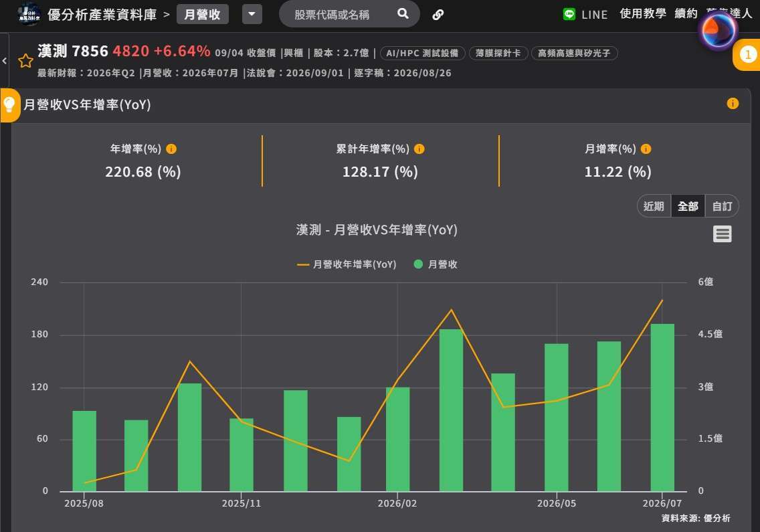Add 漢測 to favorites with star icon
Viewport: 760px width, 532px height.
(25, 61)
